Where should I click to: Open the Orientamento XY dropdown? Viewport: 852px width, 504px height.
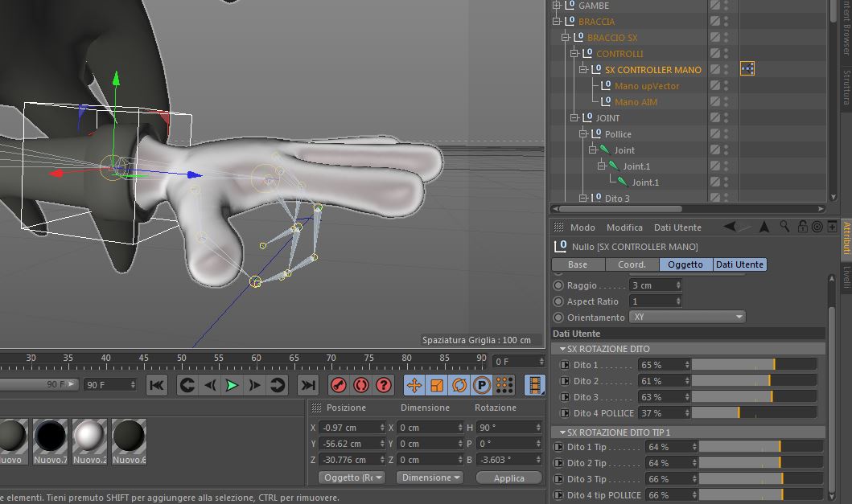687,317
